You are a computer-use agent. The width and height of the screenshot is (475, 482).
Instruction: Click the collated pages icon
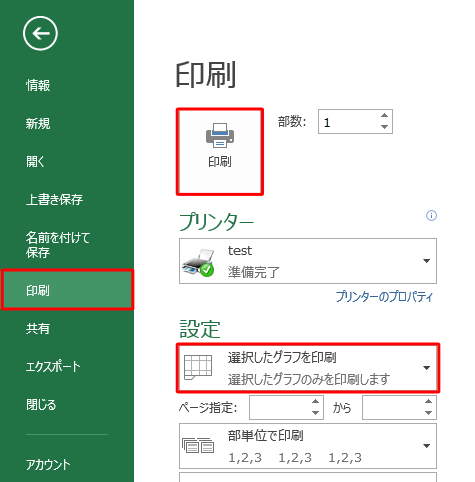[198, 445]
